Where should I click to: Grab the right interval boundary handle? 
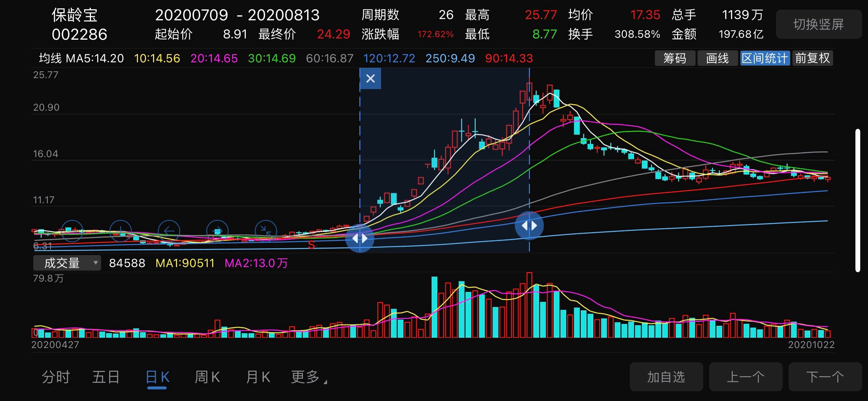[529, 225]
